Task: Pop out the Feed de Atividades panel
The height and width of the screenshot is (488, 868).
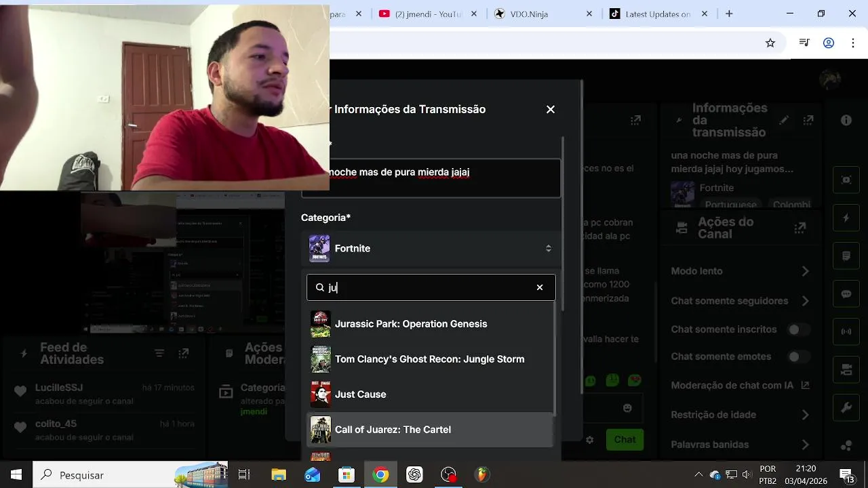Action: [183, 353]
